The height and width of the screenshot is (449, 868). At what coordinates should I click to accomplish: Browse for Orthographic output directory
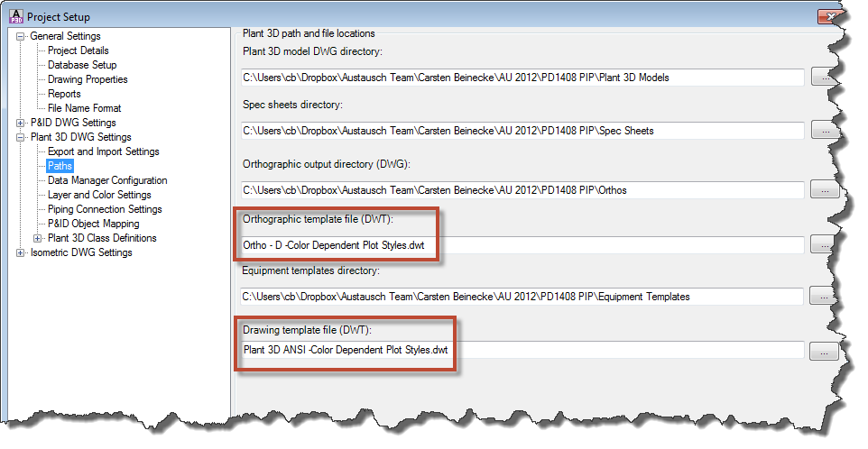coord(825,189)
